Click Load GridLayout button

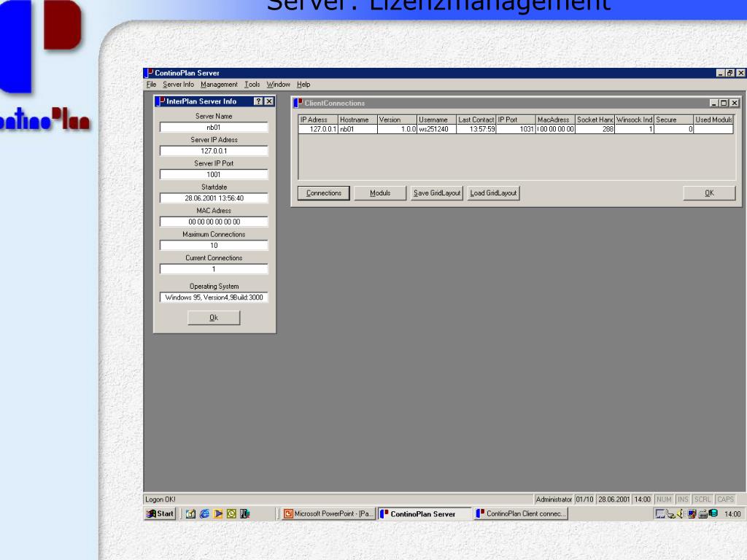point(493,192)
